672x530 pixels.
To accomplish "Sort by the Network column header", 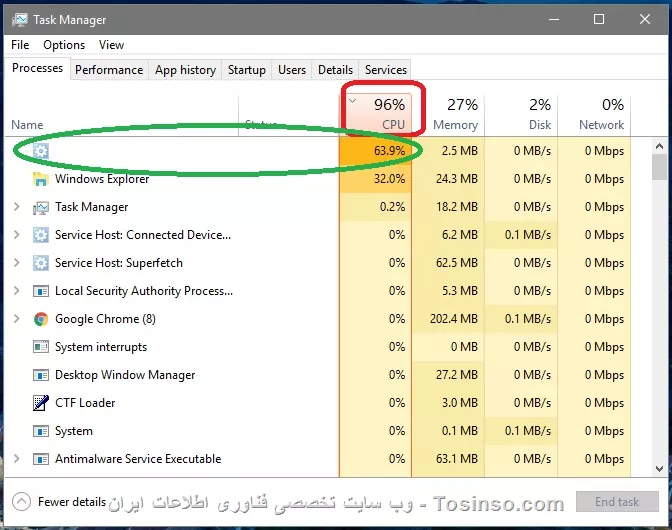I will coord(594,115).
